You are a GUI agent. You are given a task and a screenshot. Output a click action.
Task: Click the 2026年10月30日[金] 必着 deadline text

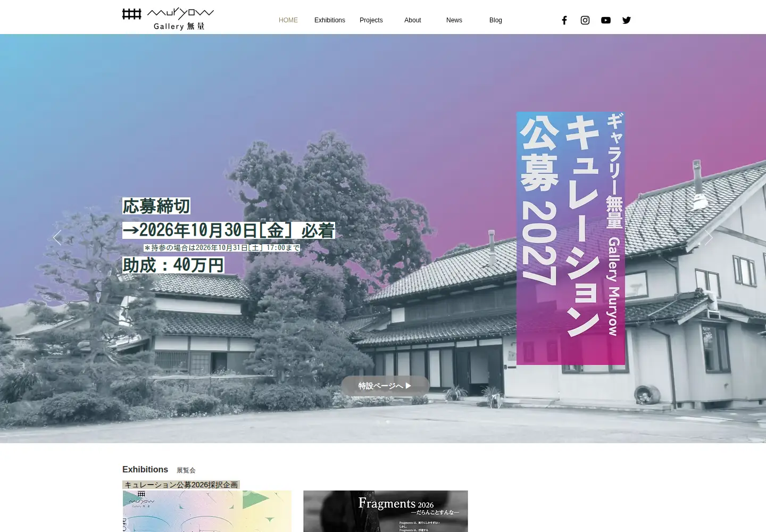(229, 230)
